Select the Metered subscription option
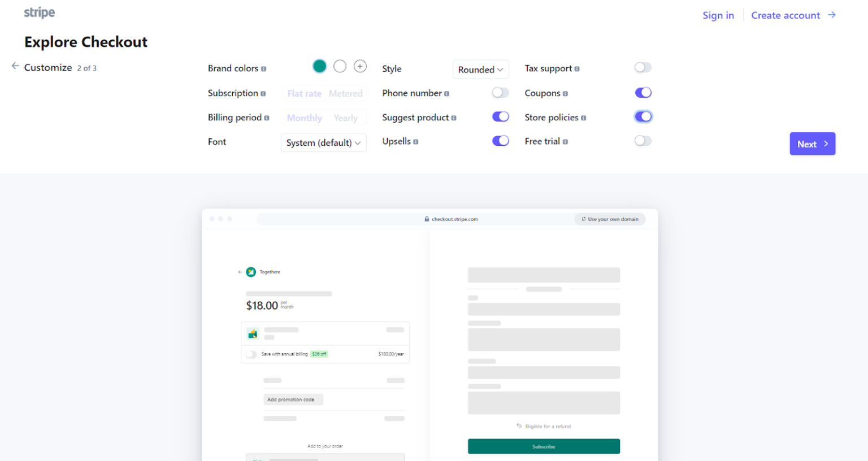This screenshot has height=461, width=868. coord(346,93)
